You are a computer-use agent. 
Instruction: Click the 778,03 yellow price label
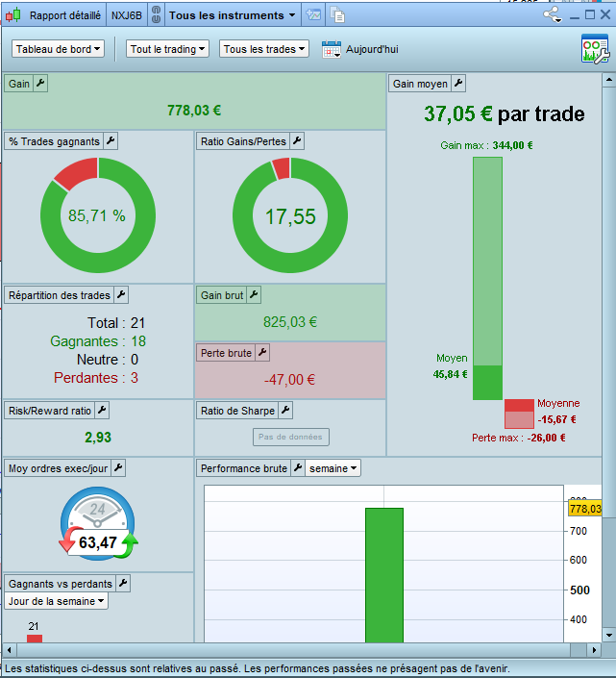585,509
